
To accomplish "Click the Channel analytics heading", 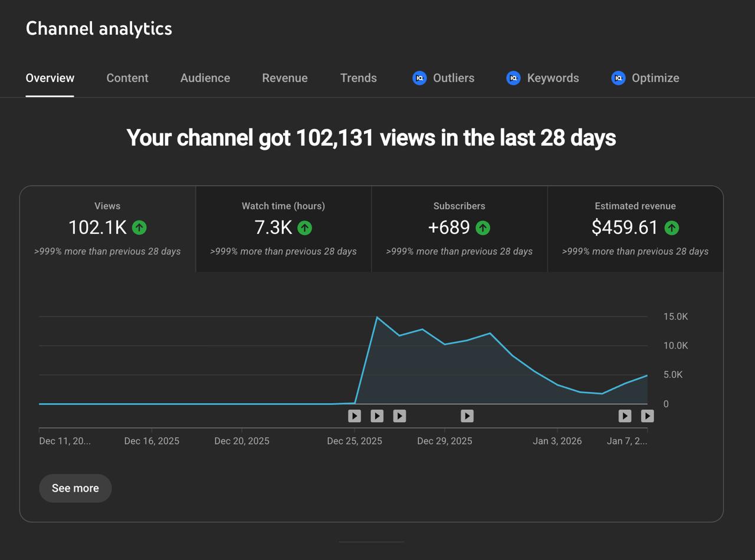I will (x=99, y=28).
